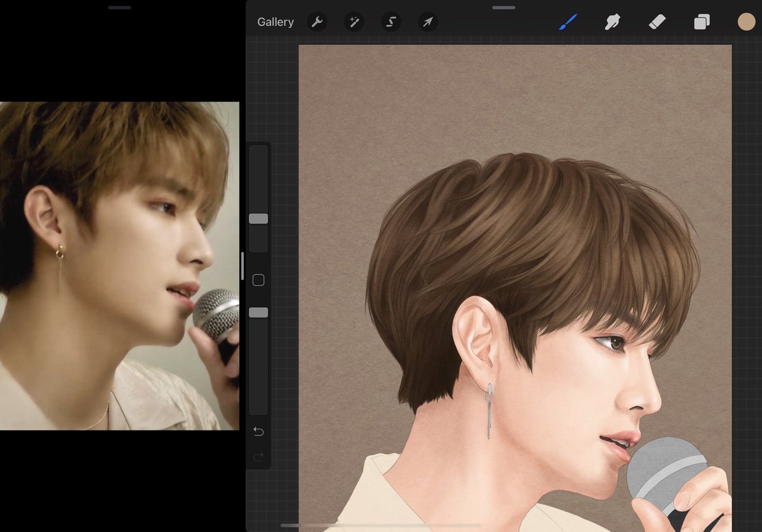Tap the reference photo in left split-view app
This screenshot has height=532, width=762.
click(119, 266)
